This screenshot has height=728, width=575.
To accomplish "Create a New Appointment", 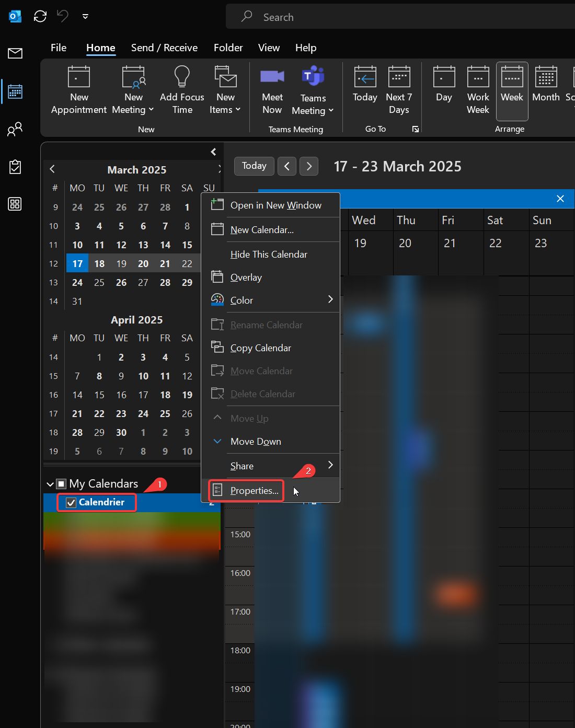I will 78,89.
